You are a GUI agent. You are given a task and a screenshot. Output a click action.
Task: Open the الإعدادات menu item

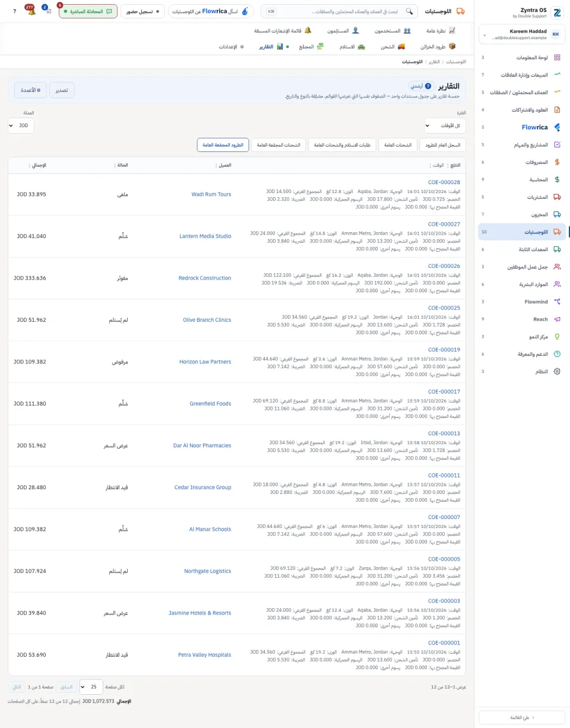pyautogui.click(x=232, y=46)
